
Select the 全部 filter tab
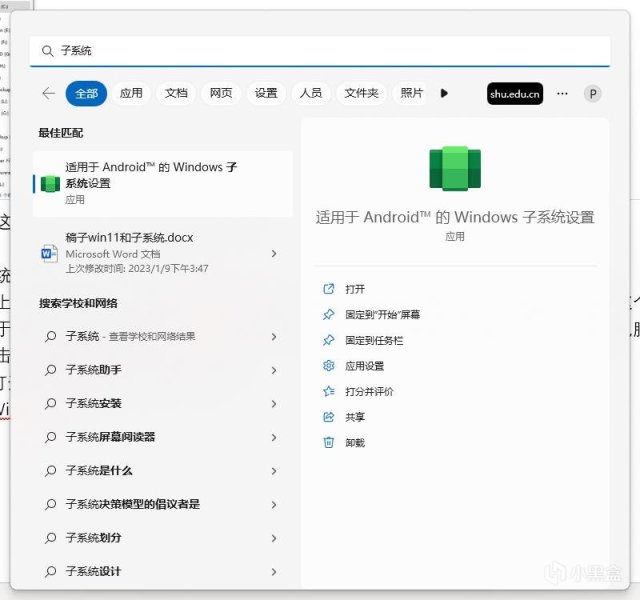pos(86,93)
